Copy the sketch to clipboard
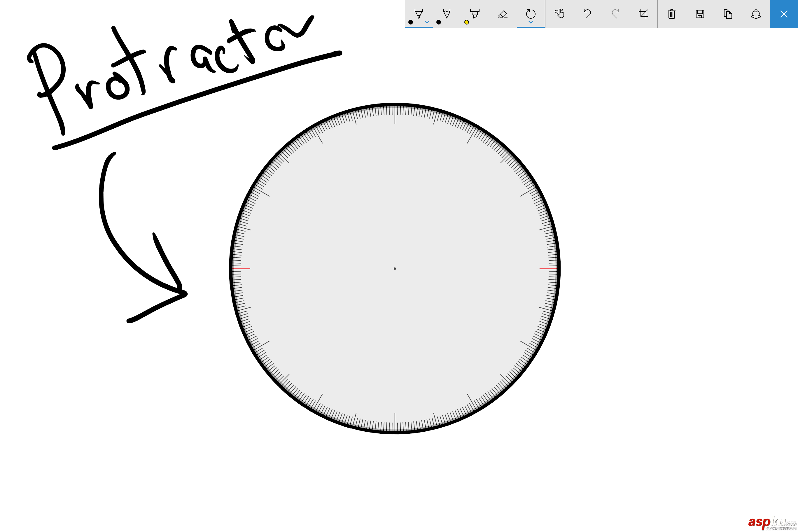 (728, 14)
